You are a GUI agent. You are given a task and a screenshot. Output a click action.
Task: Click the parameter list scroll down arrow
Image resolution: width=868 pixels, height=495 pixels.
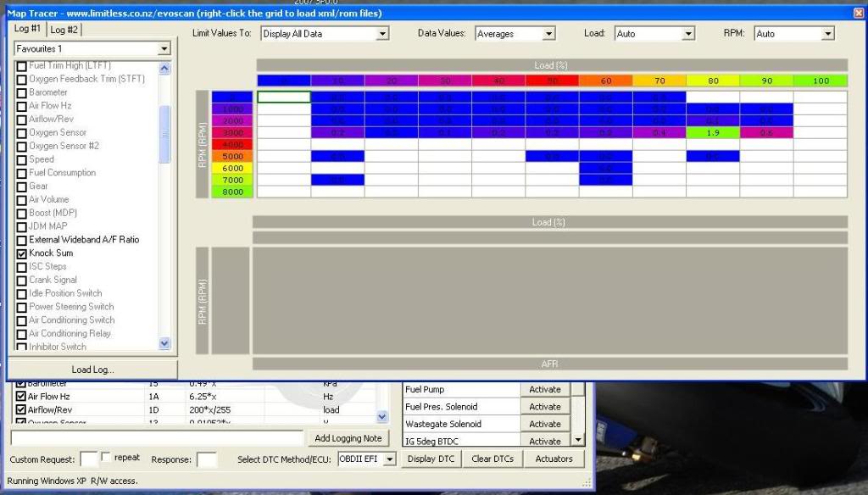click(164, 343)
